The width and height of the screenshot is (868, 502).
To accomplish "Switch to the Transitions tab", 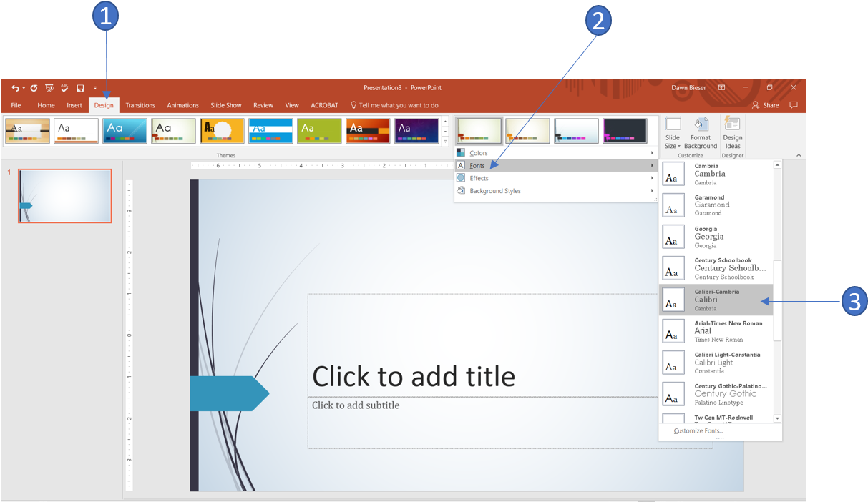I will tap(140, 105).
